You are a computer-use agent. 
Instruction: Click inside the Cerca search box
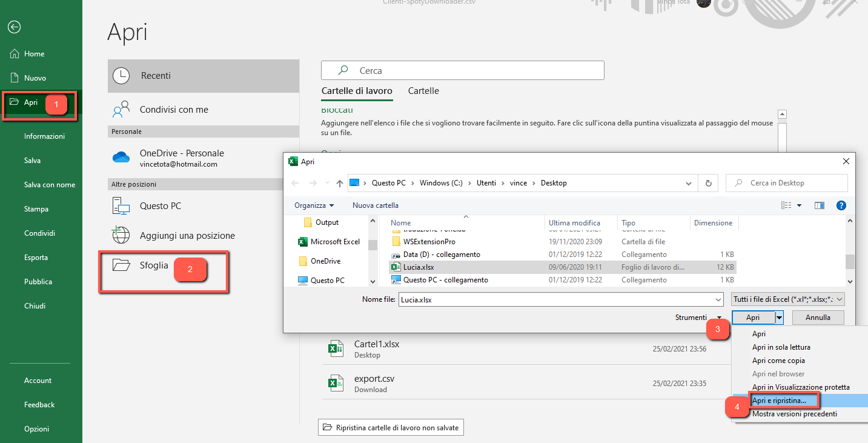tap(463, 70)
